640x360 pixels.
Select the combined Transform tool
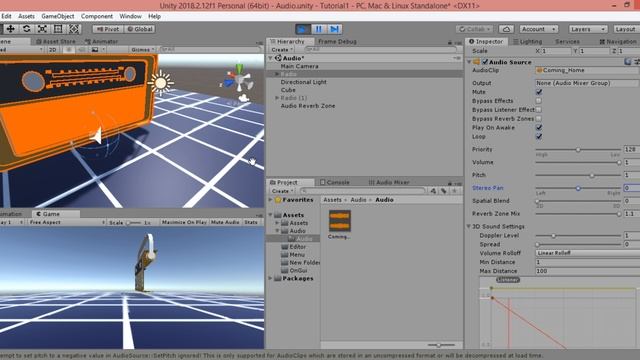[x=74, y=29]
